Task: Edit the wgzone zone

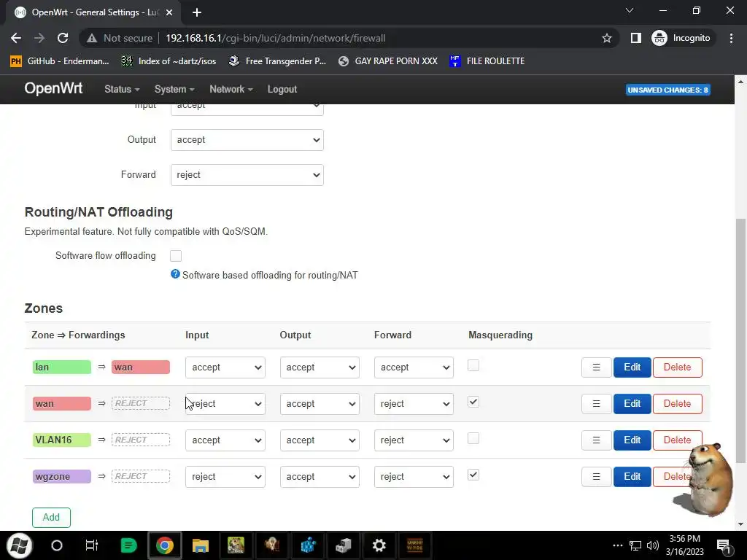Action: coord(632,476)
